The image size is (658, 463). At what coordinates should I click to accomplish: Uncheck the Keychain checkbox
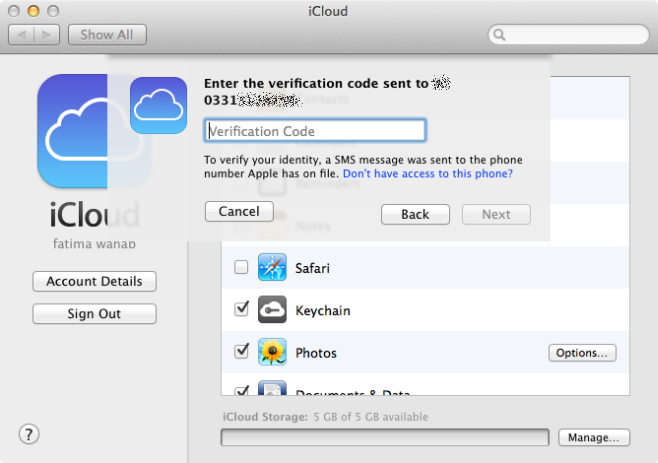pyautogui.click(x=241, y=310)
